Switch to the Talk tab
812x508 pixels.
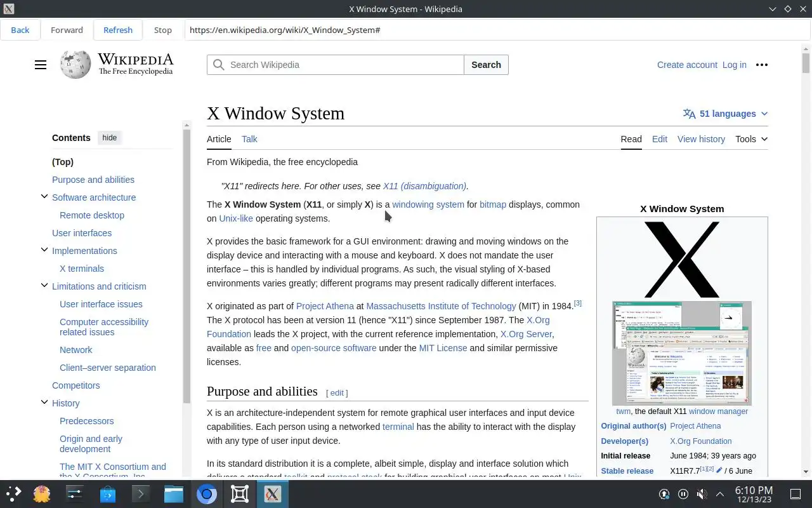pos(249,139)
